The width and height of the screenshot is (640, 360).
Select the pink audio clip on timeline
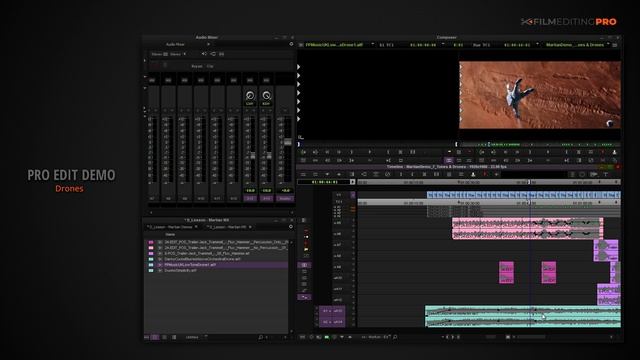527,229
